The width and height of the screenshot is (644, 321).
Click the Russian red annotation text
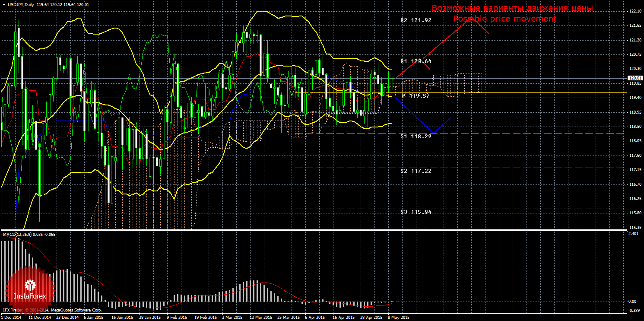(x=512, y=8)
